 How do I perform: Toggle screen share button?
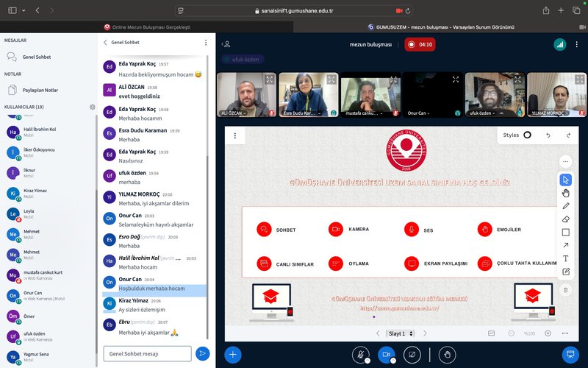[x=412, y=355]
